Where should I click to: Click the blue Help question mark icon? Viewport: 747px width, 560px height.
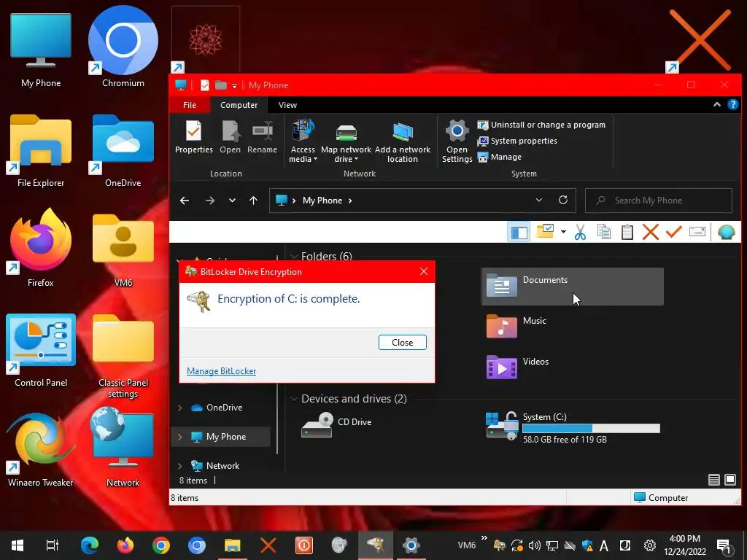click(x=732, y=105)
